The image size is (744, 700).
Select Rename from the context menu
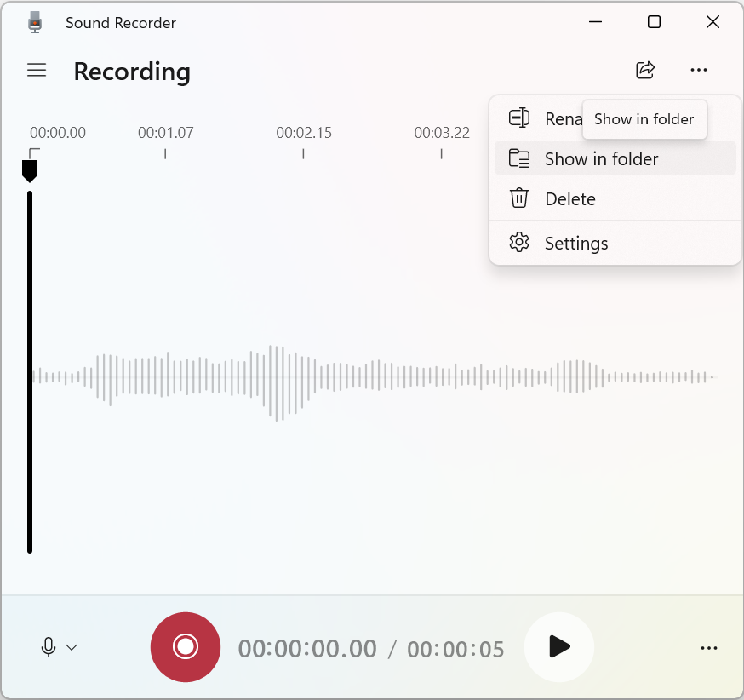coord(539,118)
